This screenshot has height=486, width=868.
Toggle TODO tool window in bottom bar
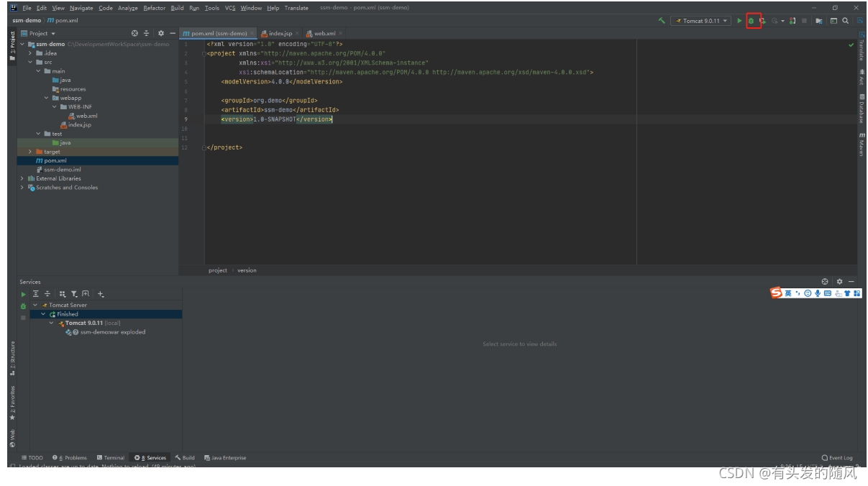(x=32, y=457)
